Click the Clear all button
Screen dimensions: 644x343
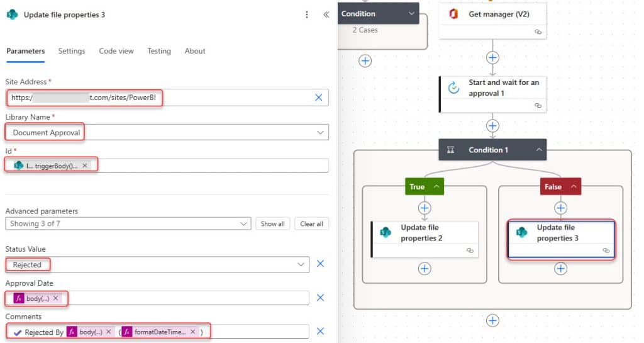(311, 224)
